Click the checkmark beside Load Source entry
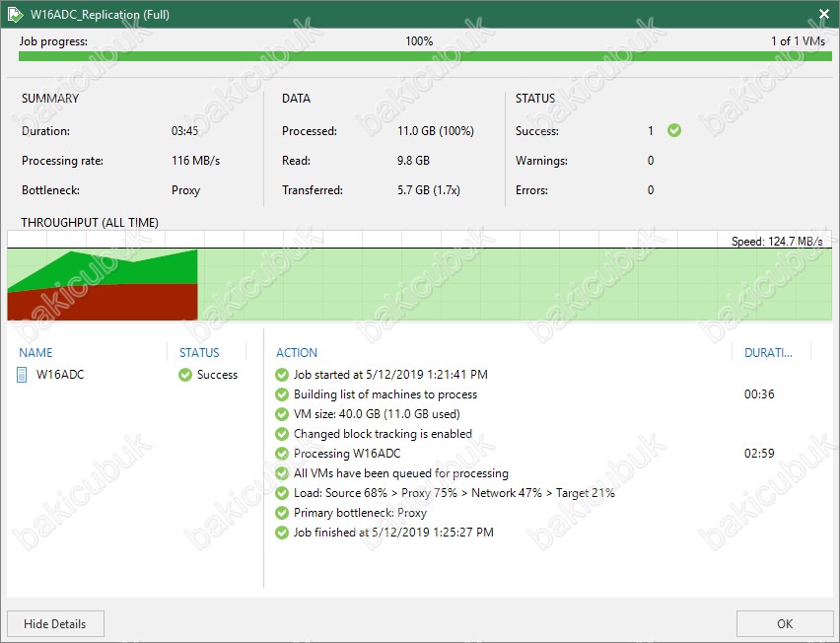Viewport: 840px width, 643px height. [282, 493]
